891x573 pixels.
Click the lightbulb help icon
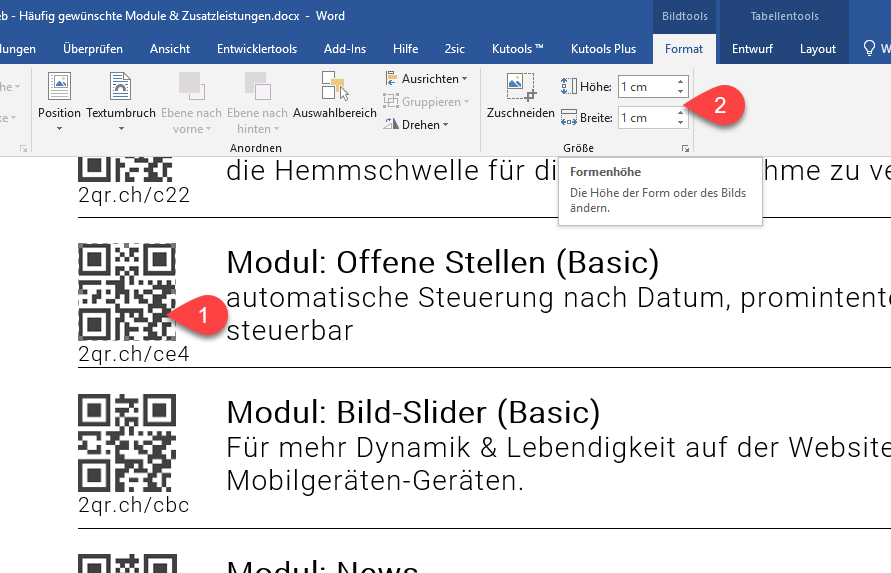pos(869,48)
